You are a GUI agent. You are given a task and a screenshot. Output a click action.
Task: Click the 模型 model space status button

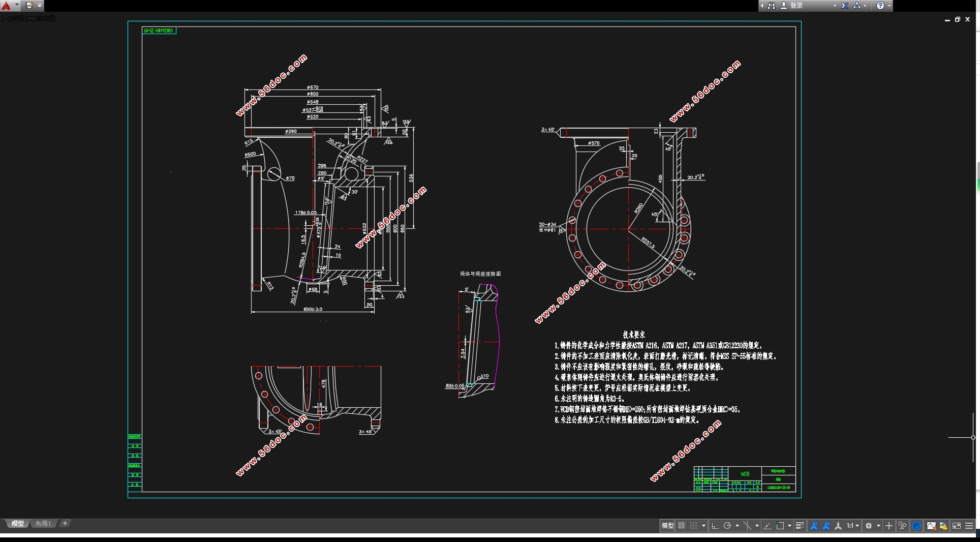click(x=667, y=526)
